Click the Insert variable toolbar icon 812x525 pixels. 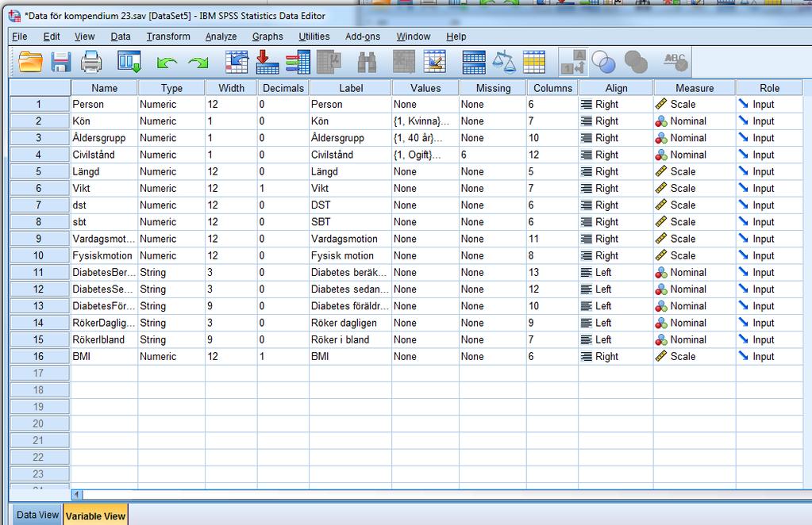pyautogui.click(x=434, y=62)
